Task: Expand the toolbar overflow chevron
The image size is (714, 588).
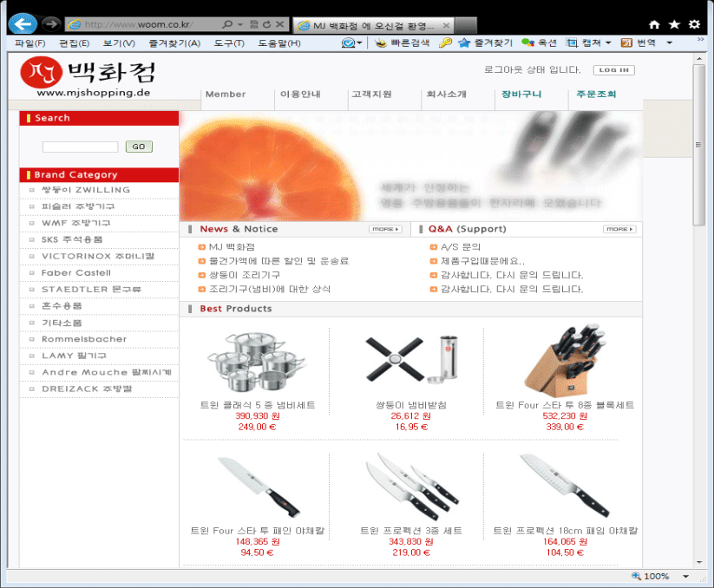Action: pyautogui.click(x=700, y=40)
